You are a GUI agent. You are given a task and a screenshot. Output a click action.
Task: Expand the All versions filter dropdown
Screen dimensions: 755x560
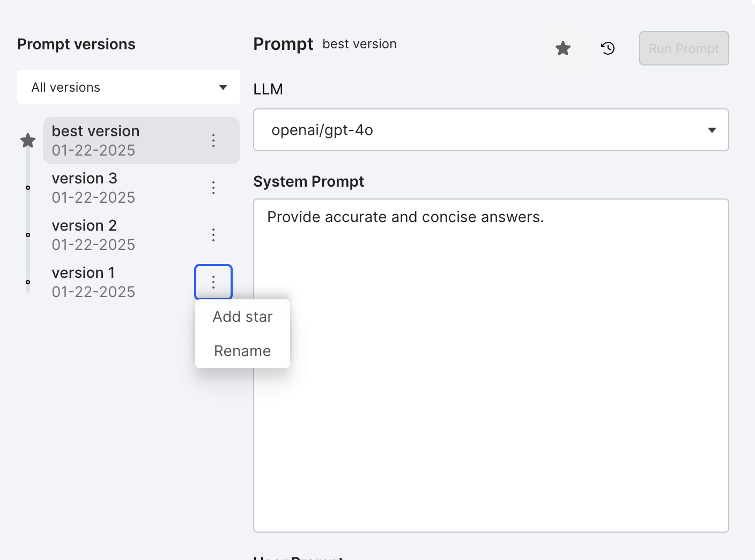(129, 87)
